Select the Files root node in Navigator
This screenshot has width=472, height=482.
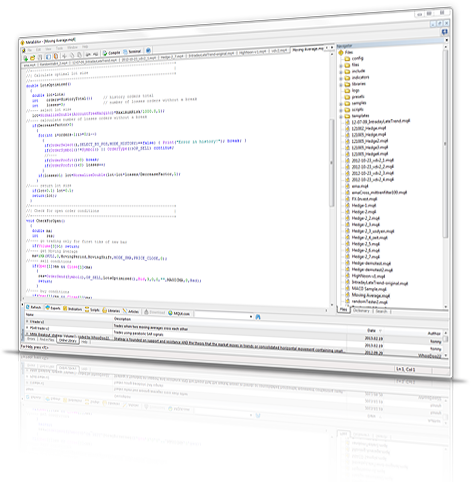(x=346, y=53)
